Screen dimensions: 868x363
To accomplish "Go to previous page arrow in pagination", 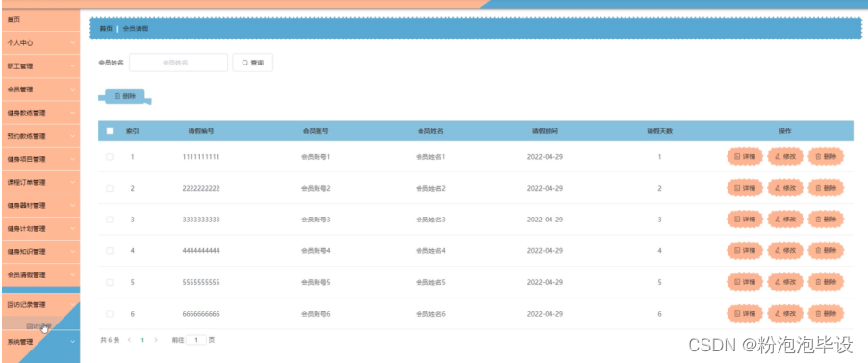I will [x=129, y=340].
